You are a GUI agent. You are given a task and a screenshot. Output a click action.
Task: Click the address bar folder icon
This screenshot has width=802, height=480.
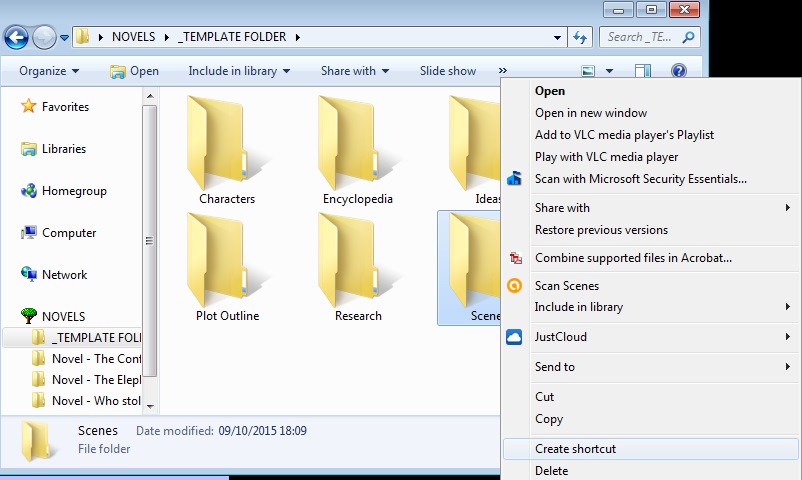[83, 37]
